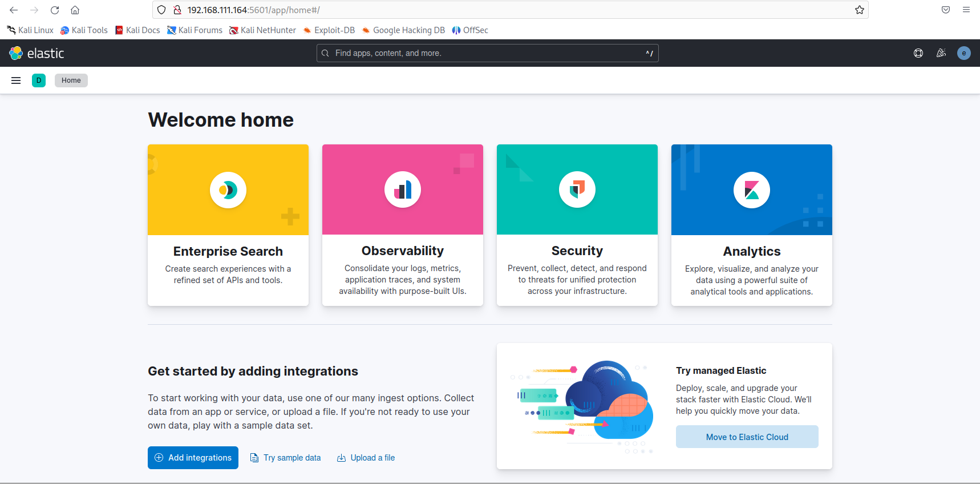Open the Kali NetHunter bookmark
The width and height of the screenshot is (980, 484).
pyautogui.click(x=262, y=30)
